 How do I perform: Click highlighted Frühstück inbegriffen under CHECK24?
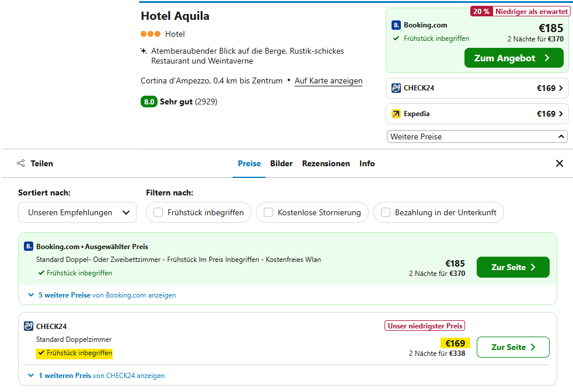(x=75, y=353)
